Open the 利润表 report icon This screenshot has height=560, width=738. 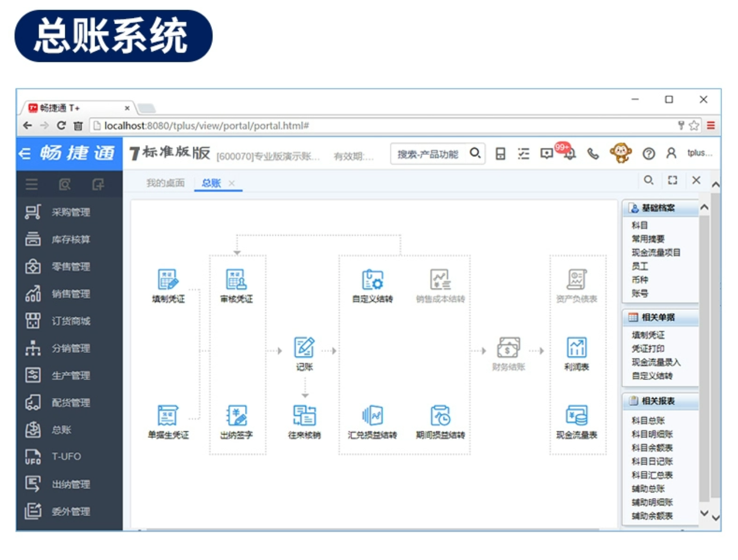[577, 347]
